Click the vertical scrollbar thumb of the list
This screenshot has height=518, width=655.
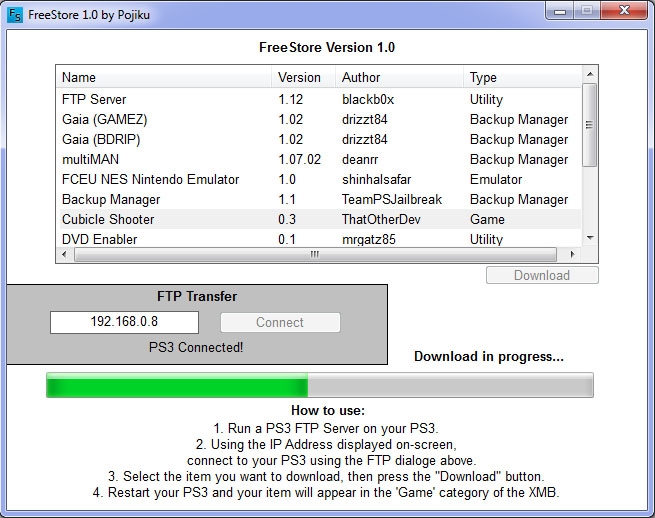589,125
